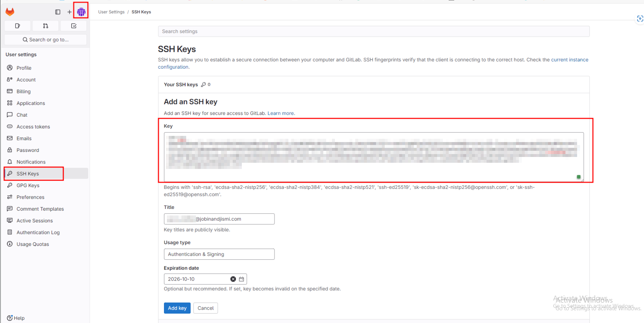Screen dimensions: 644x323
Task: Click into the Search settings field
Action: coord(373,32)
